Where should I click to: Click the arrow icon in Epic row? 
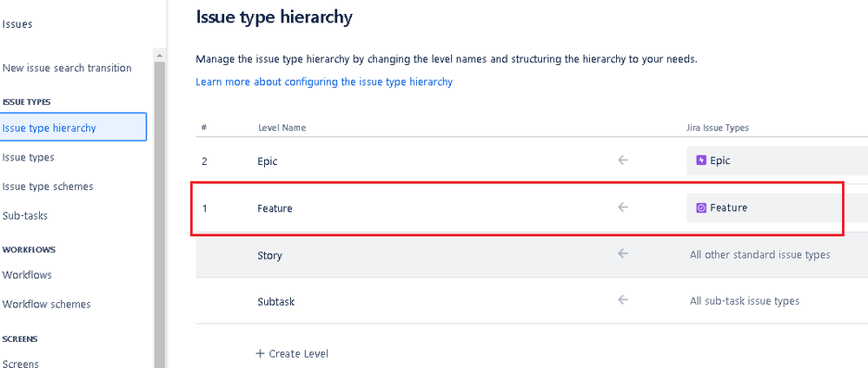pos(623,161)
